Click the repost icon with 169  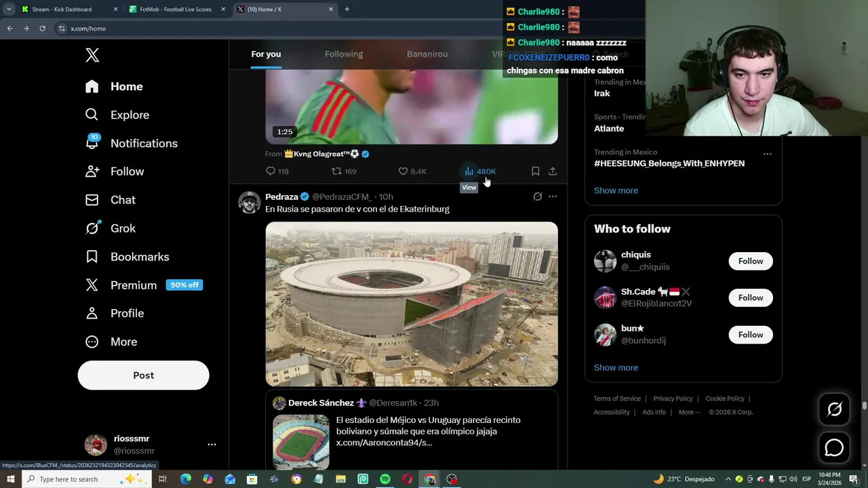click(x=344, y=171)
